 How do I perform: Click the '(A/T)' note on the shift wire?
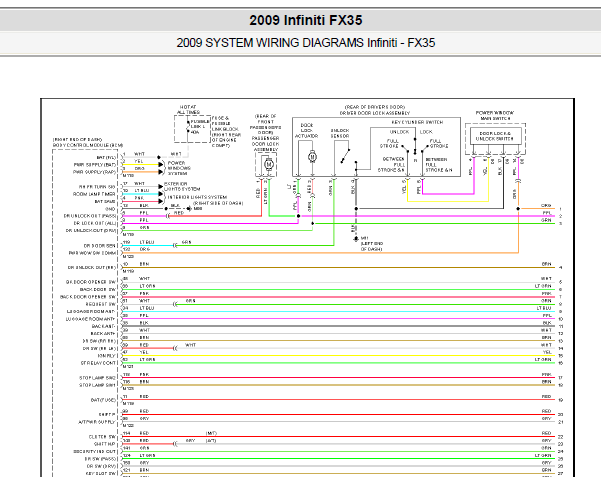(x=211, y=441)
